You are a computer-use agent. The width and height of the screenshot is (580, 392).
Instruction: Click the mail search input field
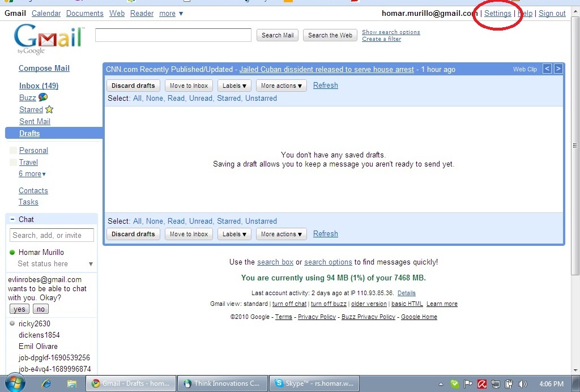[173, 35]
